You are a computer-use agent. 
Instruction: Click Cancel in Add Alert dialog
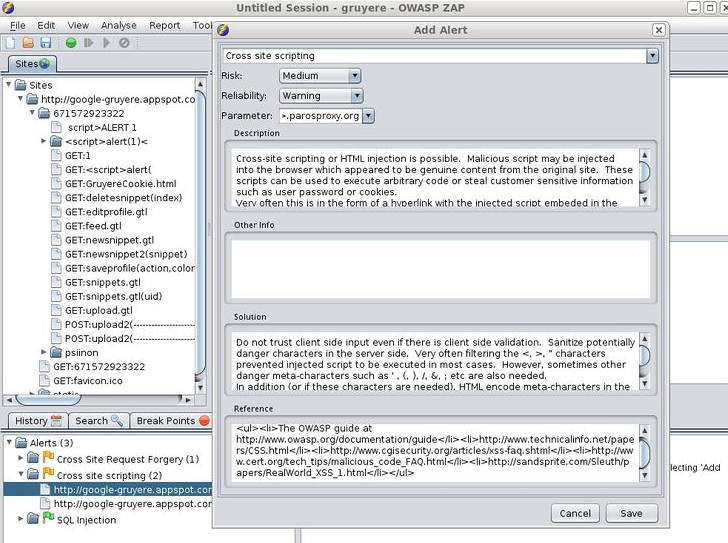click(575, 513)
